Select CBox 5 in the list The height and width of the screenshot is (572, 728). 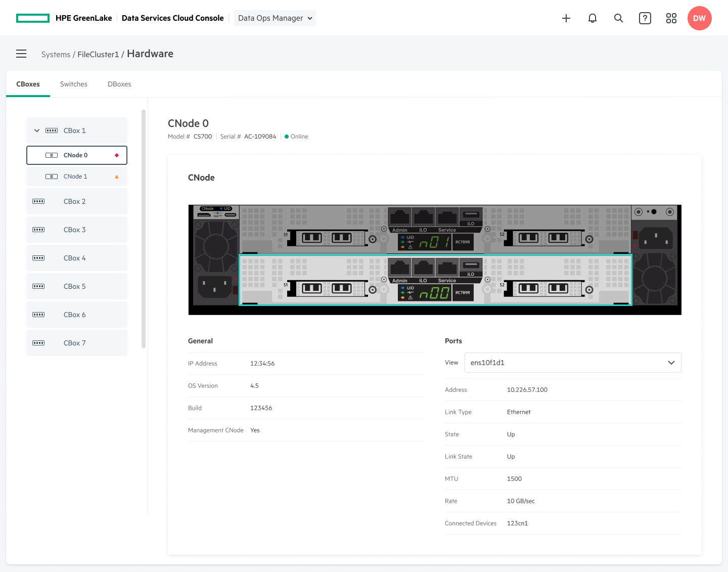pyautogui.click(x=77, y=286)
